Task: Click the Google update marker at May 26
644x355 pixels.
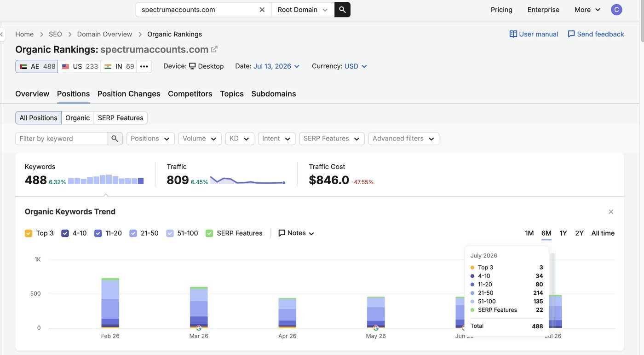Action: (x=376, y=328)
